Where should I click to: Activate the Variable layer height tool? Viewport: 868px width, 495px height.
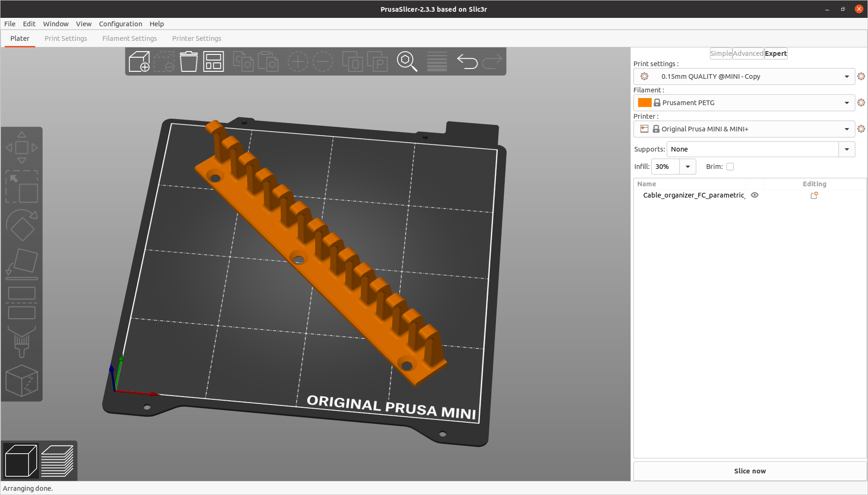437,61
